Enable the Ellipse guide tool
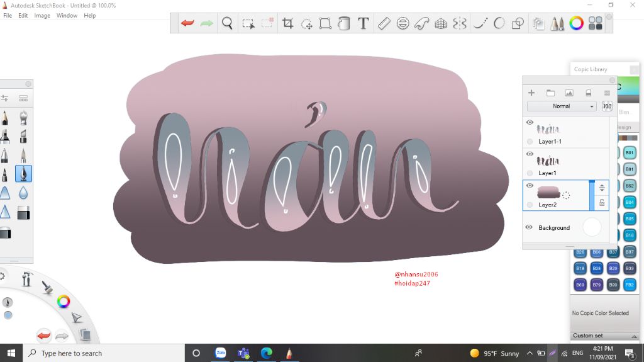Screen dimensions: 644x362 [x=403, y=23]
